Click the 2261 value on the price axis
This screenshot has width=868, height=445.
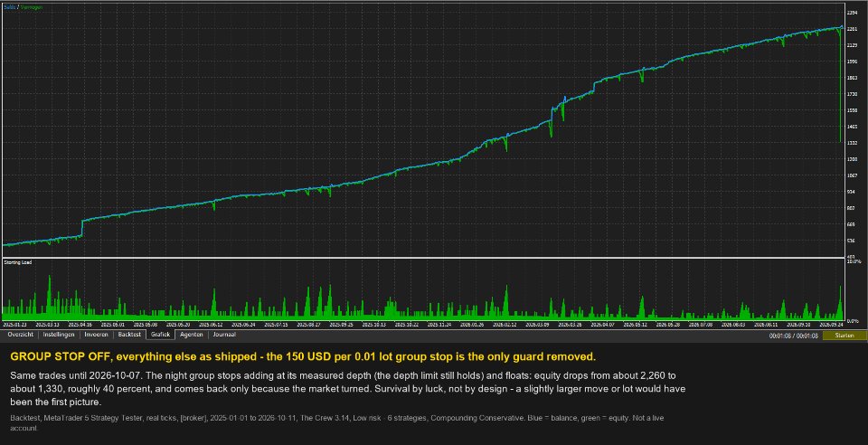pos(852,29)
